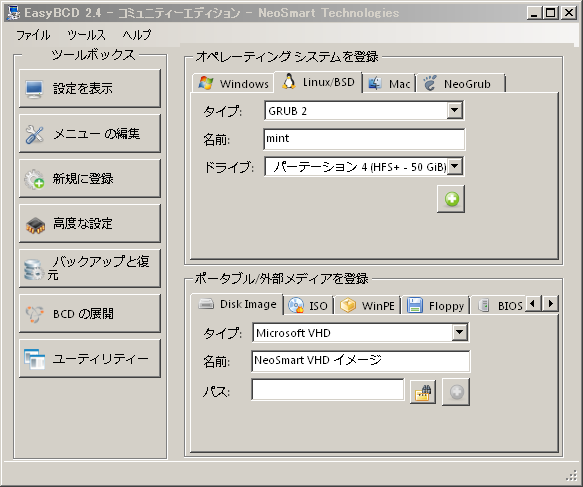Switch to the ISO tab
The height and width of the screenshot is (487, 583).
tap(309, 306)
